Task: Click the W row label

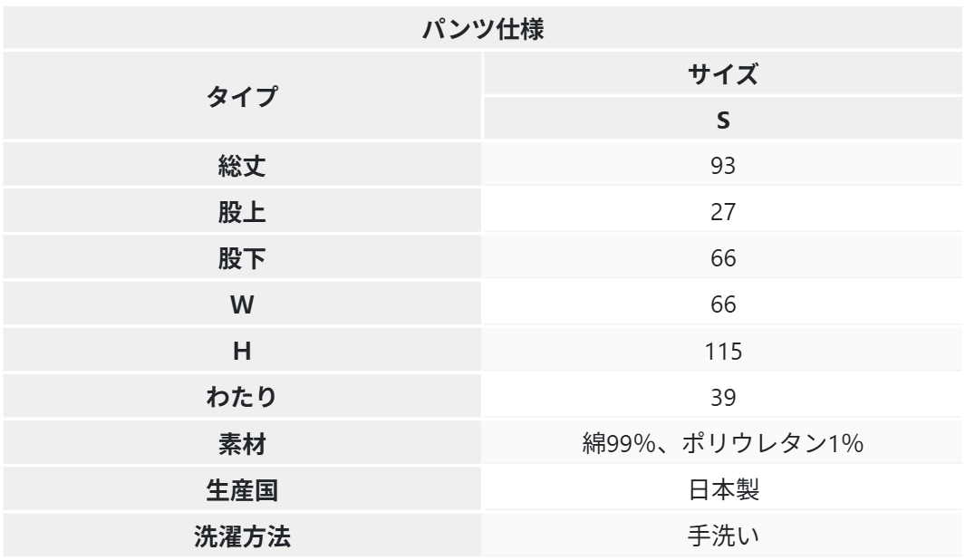Action: [242, 304]
